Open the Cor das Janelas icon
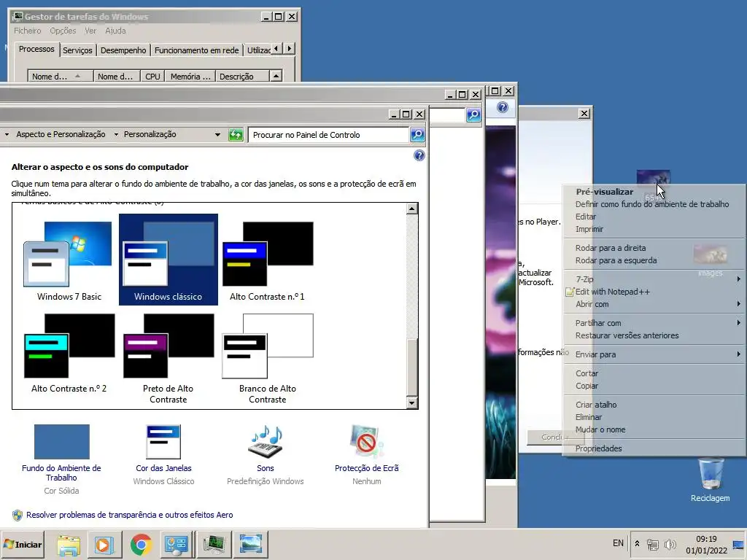The height and width of the screenshot is (560, 747). pyautogui.click(x=163, y=441)
